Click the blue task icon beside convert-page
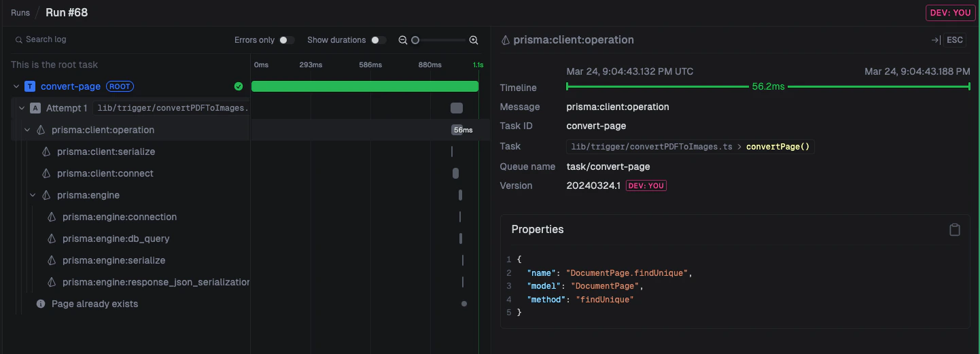Screen dimensions: 980x354 (30, 86)
